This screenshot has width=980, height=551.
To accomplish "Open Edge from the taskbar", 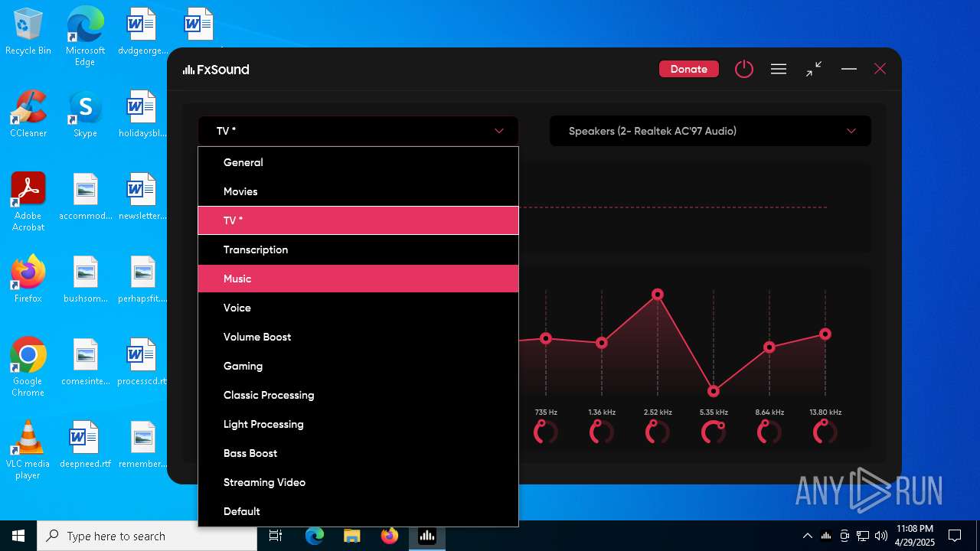I will point(315,536).
